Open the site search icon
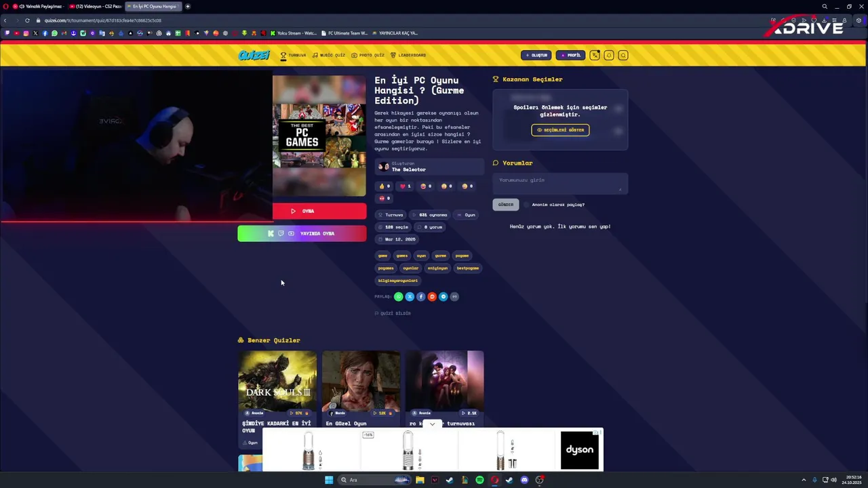This screenshot has width=868, height=488. (623, 56)
